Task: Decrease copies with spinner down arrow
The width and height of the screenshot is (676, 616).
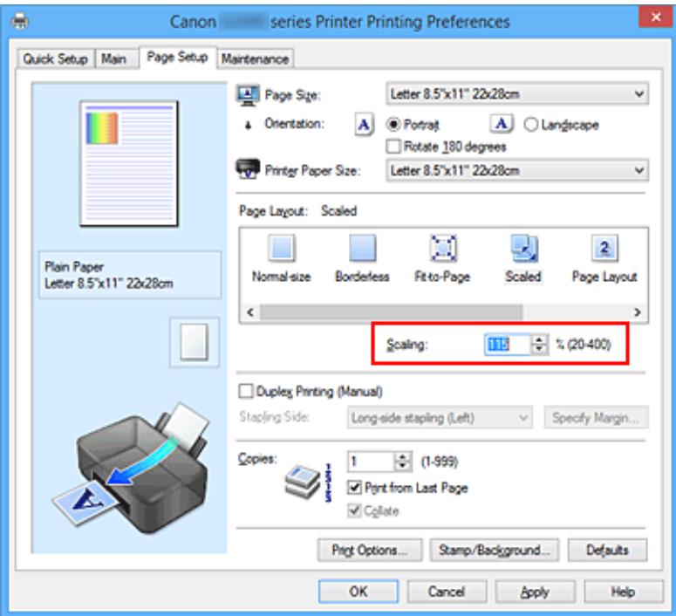Action: tap(403, 466)
